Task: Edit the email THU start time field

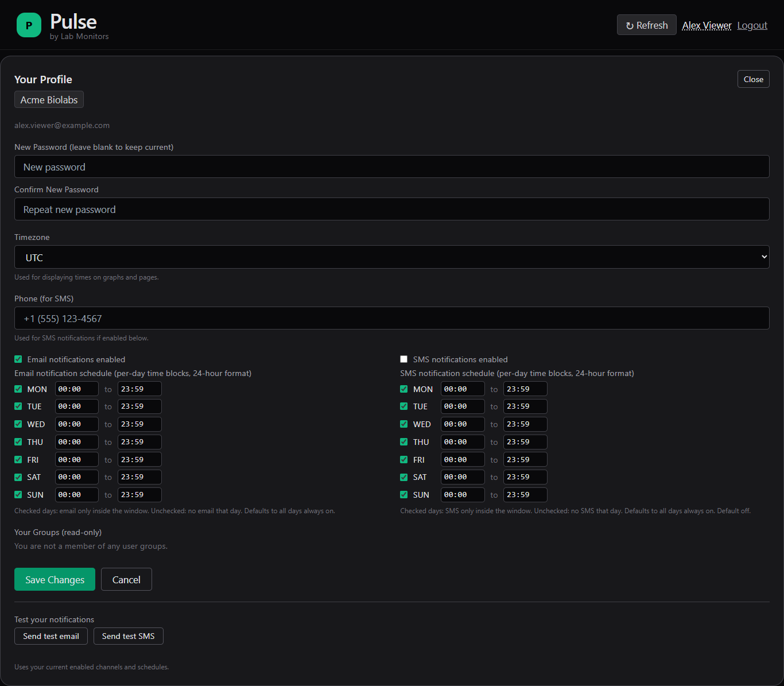Action: tap(77, 442)
